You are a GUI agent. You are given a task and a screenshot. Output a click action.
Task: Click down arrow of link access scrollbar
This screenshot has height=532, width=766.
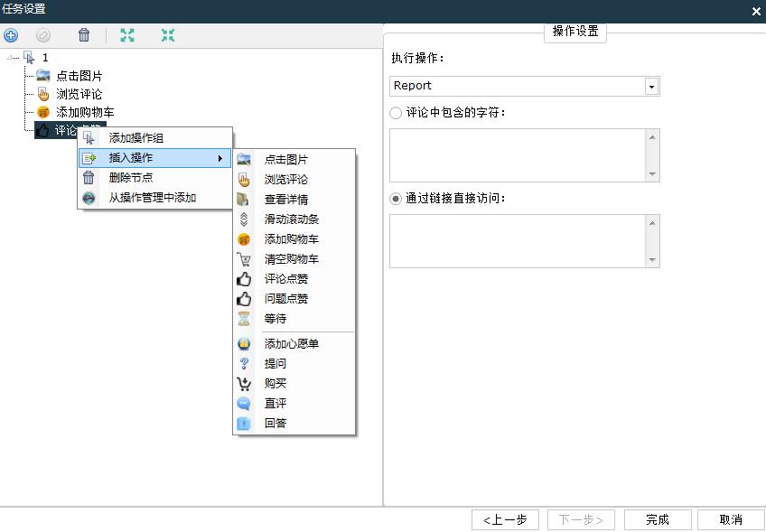point(652,260)
